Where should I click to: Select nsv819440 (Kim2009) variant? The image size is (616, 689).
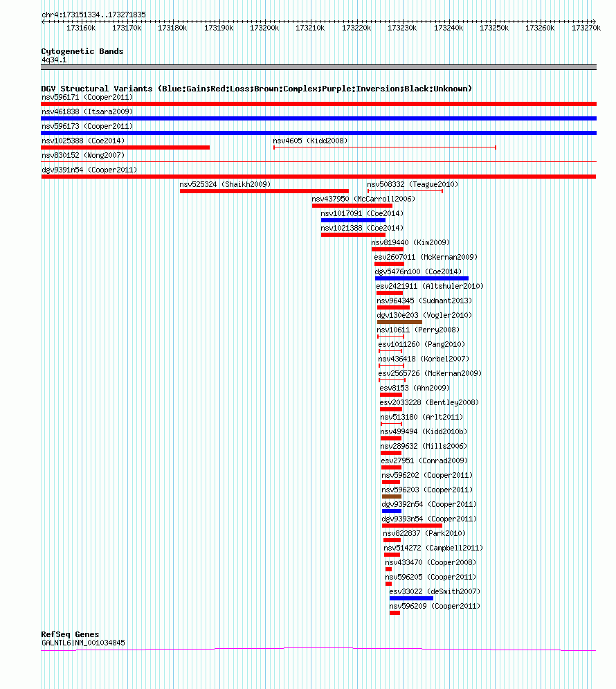(x=388, y=249)
